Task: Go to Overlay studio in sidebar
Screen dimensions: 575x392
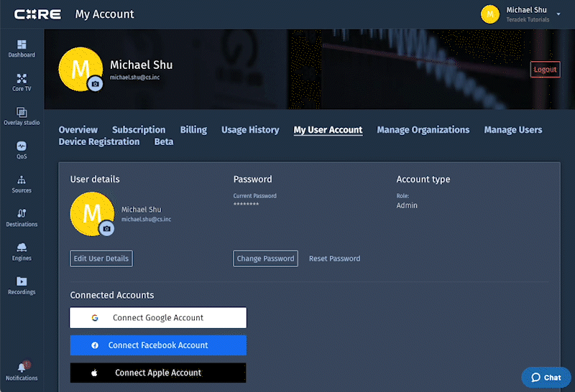Action: click(x=22, y=116)
